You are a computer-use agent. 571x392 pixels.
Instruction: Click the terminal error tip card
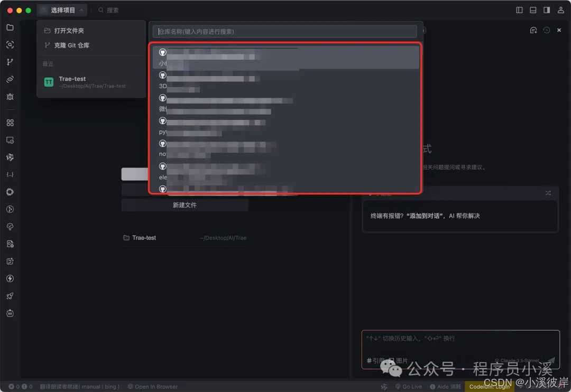461,216
